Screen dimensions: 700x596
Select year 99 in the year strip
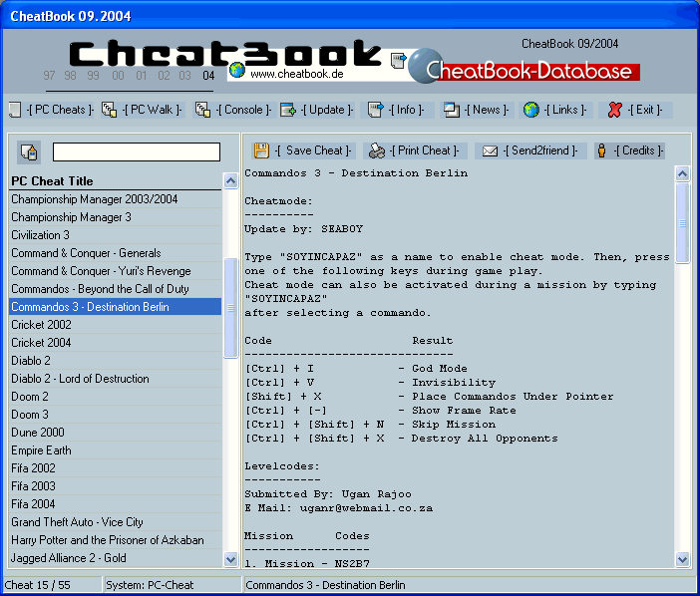(x=94, y=76)
